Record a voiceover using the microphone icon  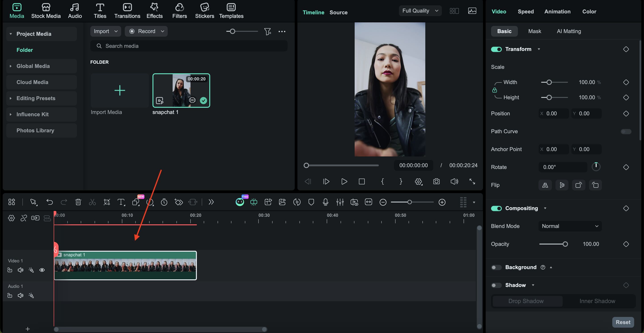coord(326,202)
